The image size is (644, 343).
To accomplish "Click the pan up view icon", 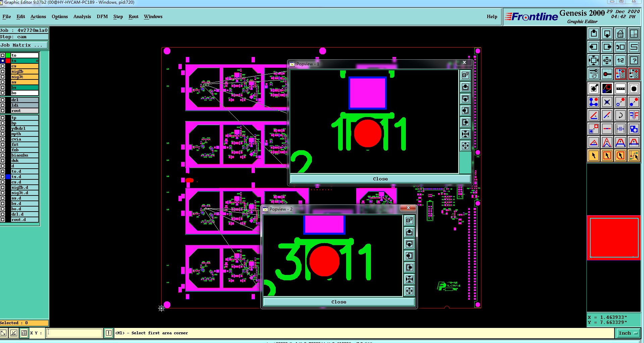I will click(x=594, y=34).
